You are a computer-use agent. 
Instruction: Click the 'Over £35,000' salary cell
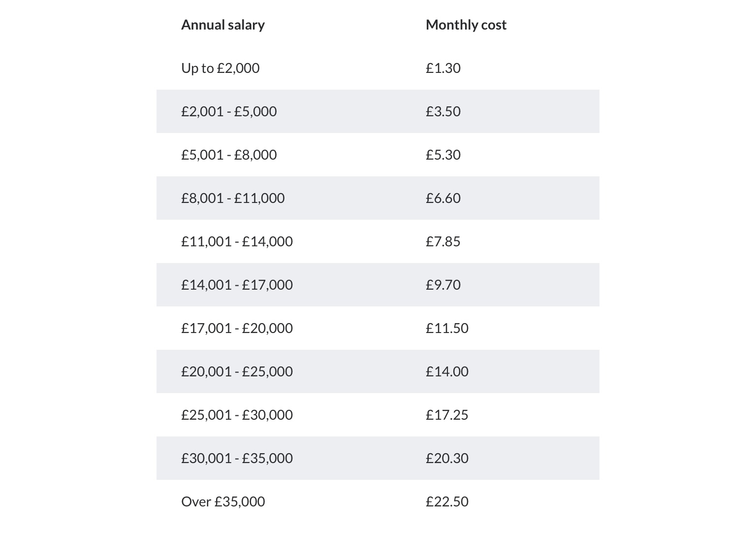[223, 501]
